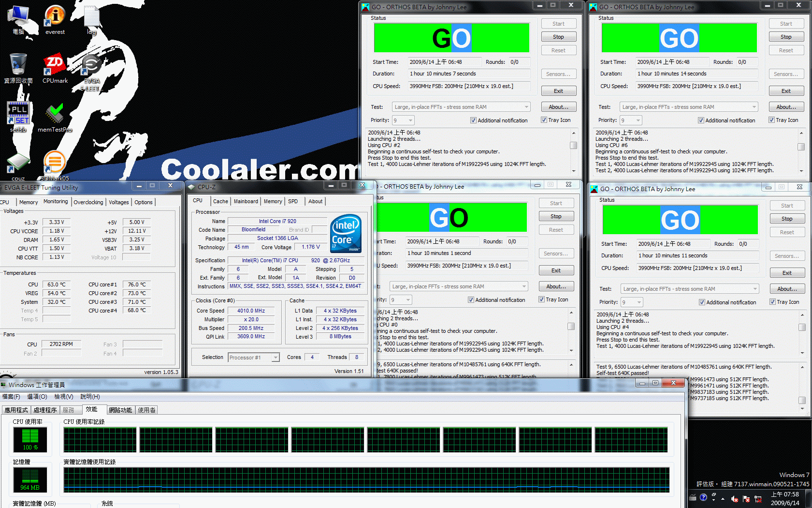Click the top-right ORTHOS window title icon

click(593, 7)
